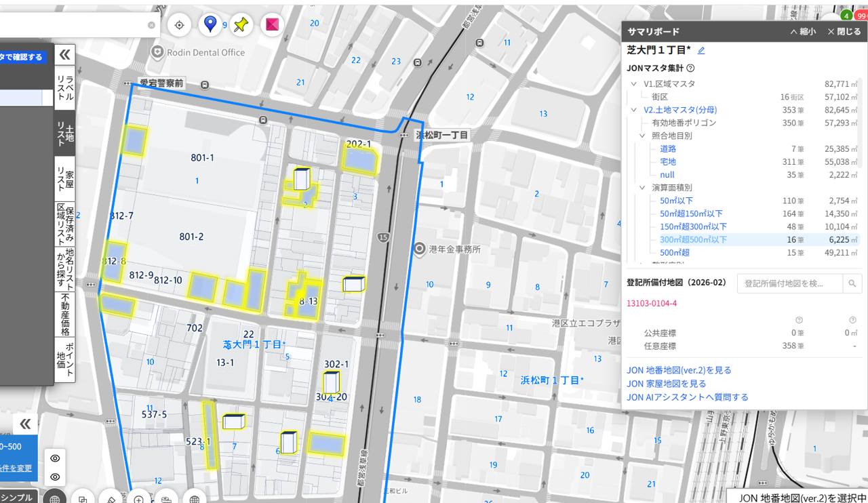Collapse the side panel with the double chevron by ラベルリスト
Image resolution: width=868 pixels, height=503 pixels.
click(x=64, y=55)
